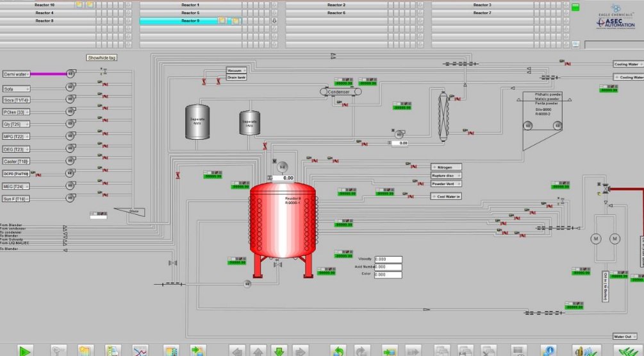Select the highlighted Reactor 9 tab

tap(190, 21)
